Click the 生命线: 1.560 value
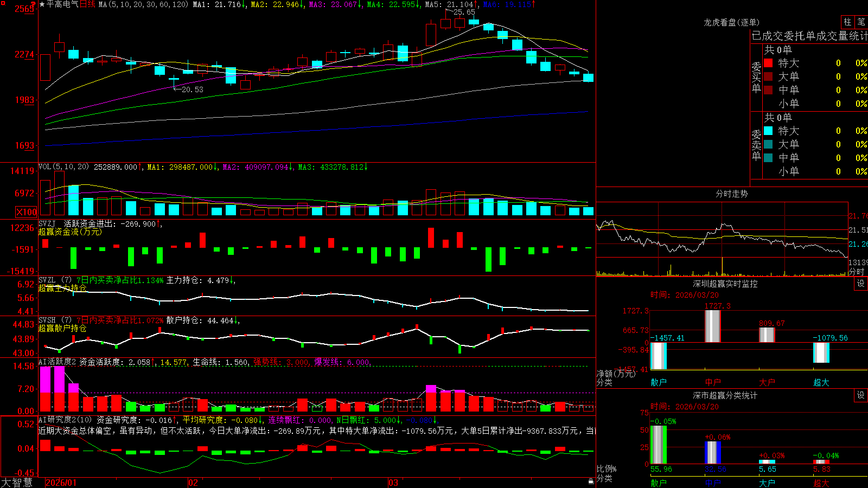 (x=221, y=362)
